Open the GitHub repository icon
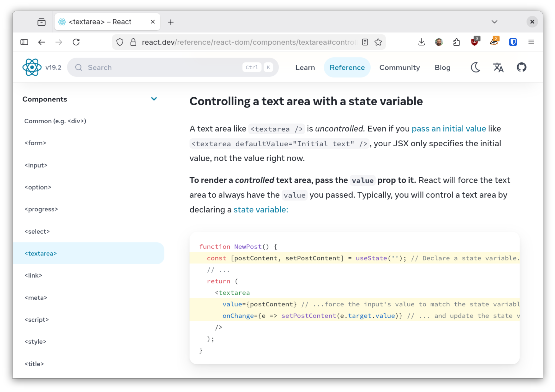555x392 pixels. pyautogui.click(x=521, y=67)
